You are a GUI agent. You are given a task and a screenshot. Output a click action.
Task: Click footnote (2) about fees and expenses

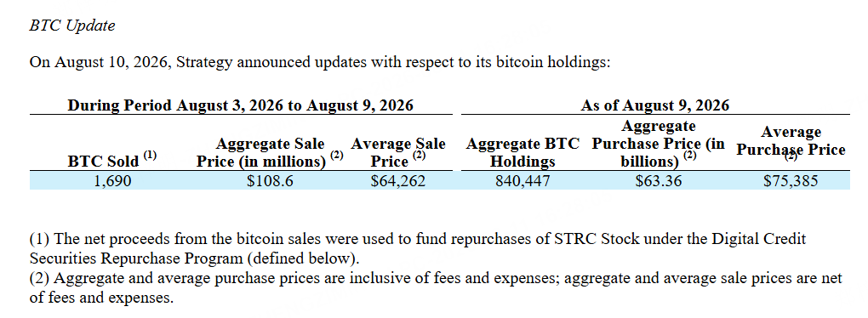coord(435,288)
